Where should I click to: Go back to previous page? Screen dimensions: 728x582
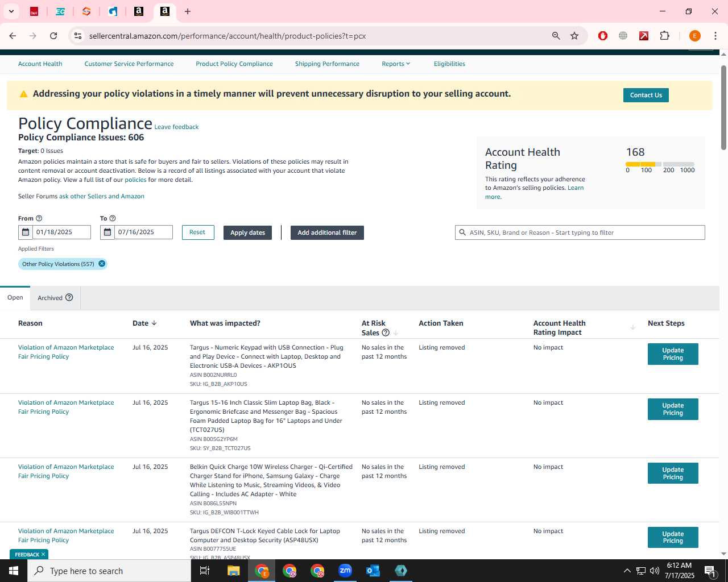13,36
